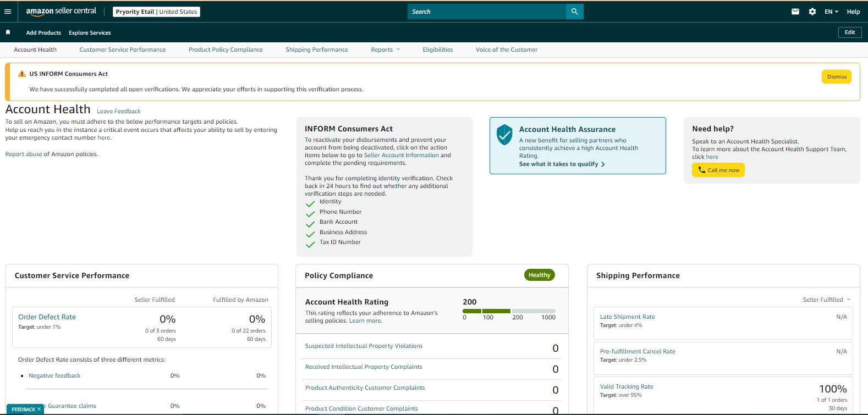Open Explore Services
The width and height of the screenshot is (868, 415).
pos(90,32)
